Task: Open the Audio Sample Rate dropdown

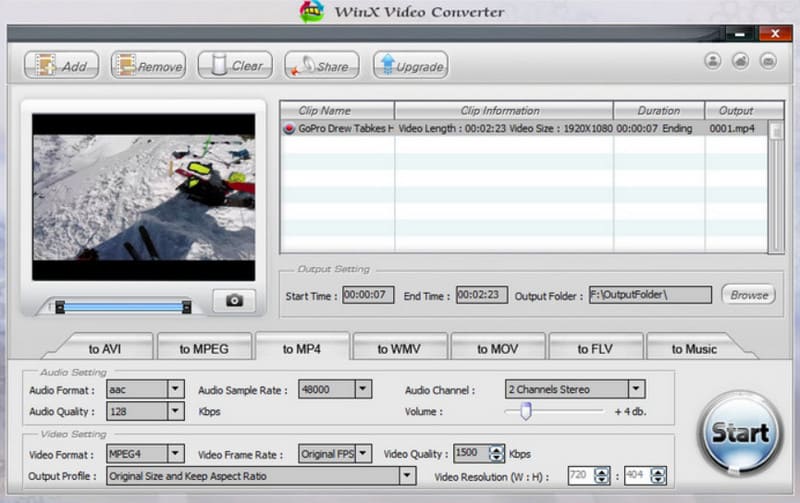Action: pyautogui.click(x=363, y=389)
